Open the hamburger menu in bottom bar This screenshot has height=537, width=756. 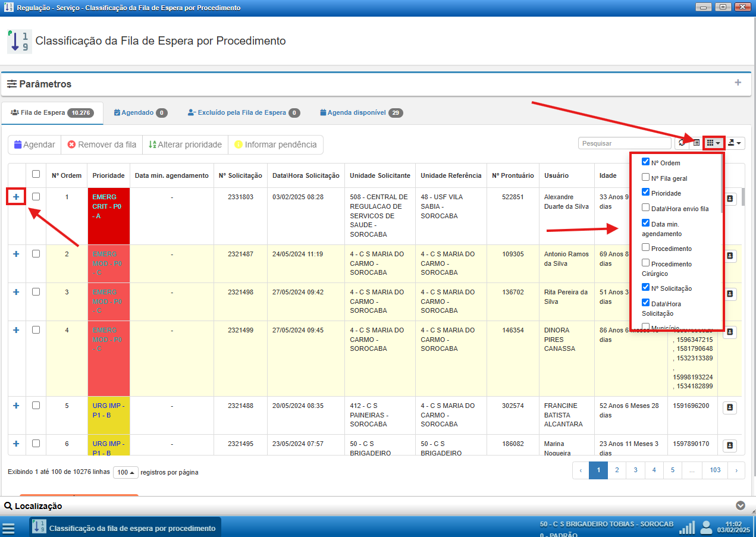pyautogui.click(x=8, y=528)
